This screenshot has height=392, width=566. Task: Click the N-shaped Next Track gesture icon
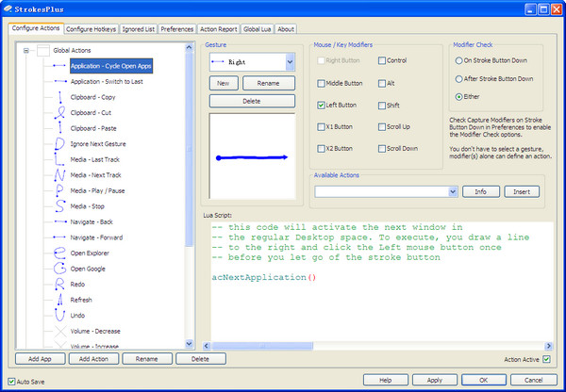point(59,175)
